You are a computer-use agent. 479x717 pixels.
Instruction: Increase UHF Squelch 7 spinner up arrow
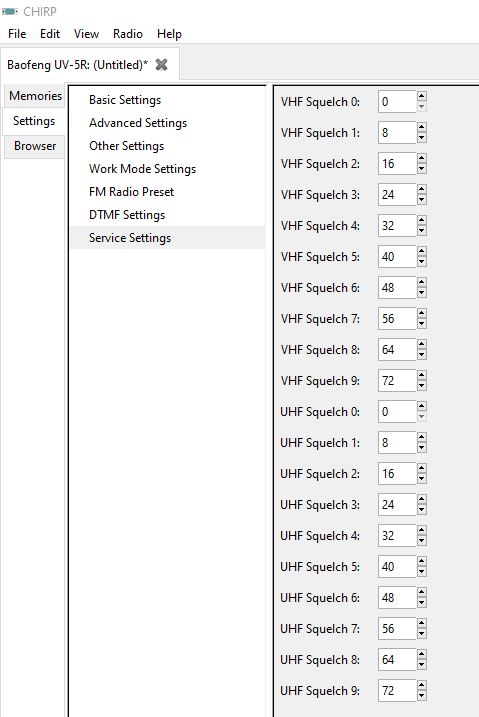click(x=422, y=623)
